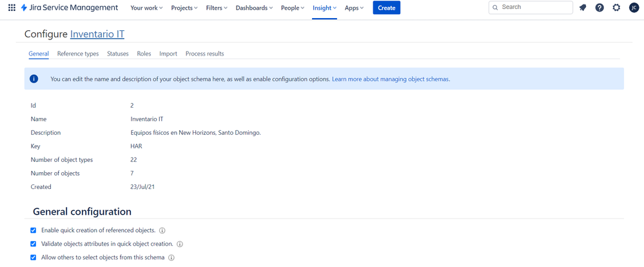Toggle Allow others to select objects checkbox
644x267 pixels.
tap(34, 257)
